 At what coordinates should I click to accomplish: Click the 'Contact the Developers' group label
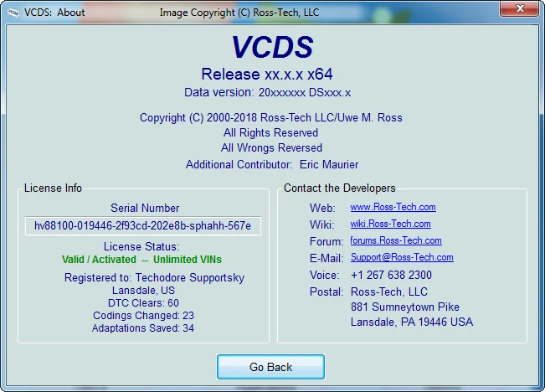340,188
